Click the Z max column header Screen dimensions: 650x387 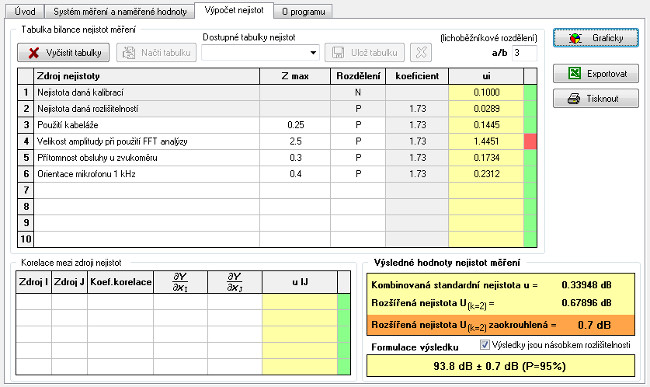(295, 76)
